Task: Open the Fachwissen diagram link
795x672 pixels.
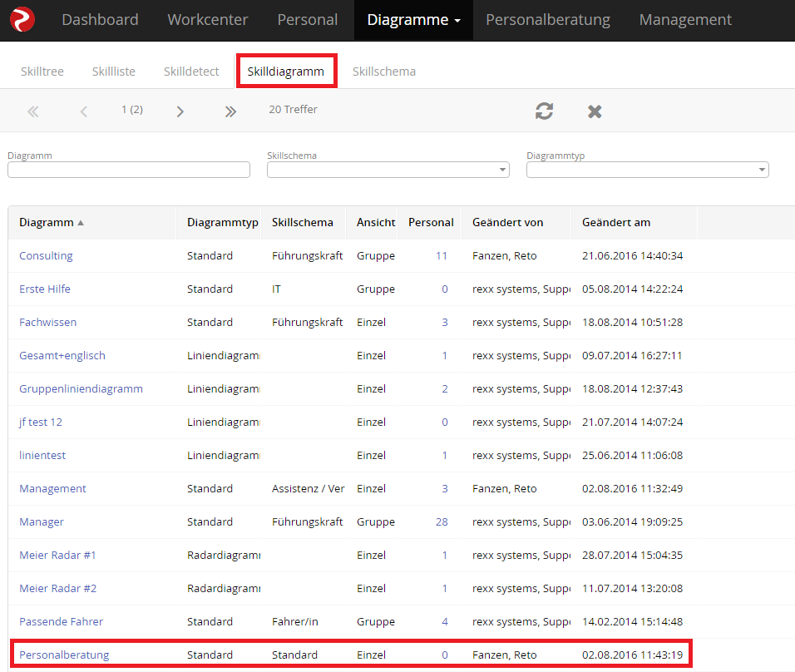Action: pos(47,322)
